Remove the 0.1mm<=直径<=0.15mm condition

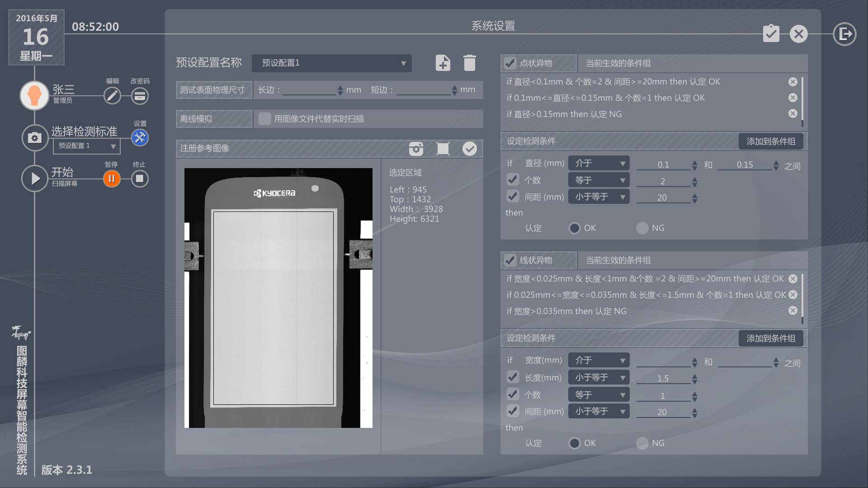point(793,98)
